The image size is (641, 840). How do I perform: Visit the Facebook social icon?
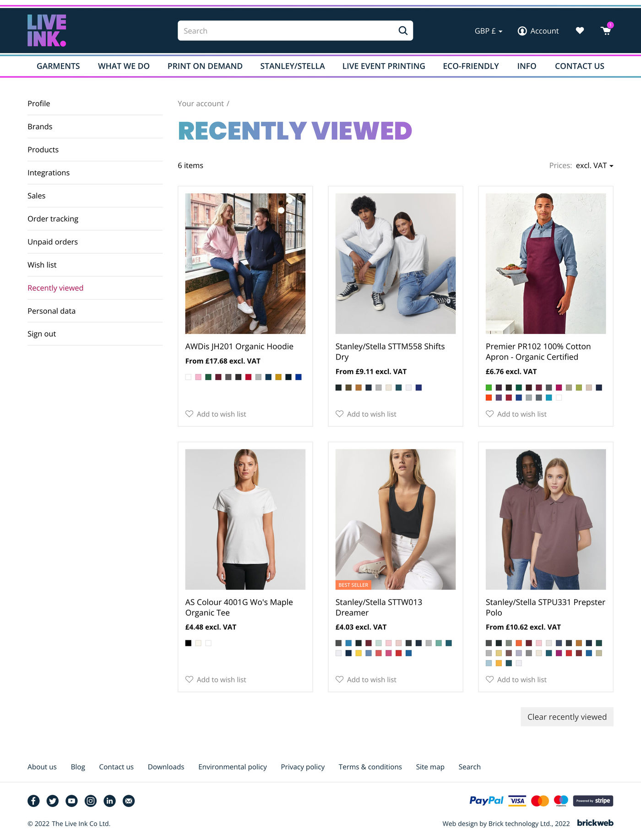point(33,801)
